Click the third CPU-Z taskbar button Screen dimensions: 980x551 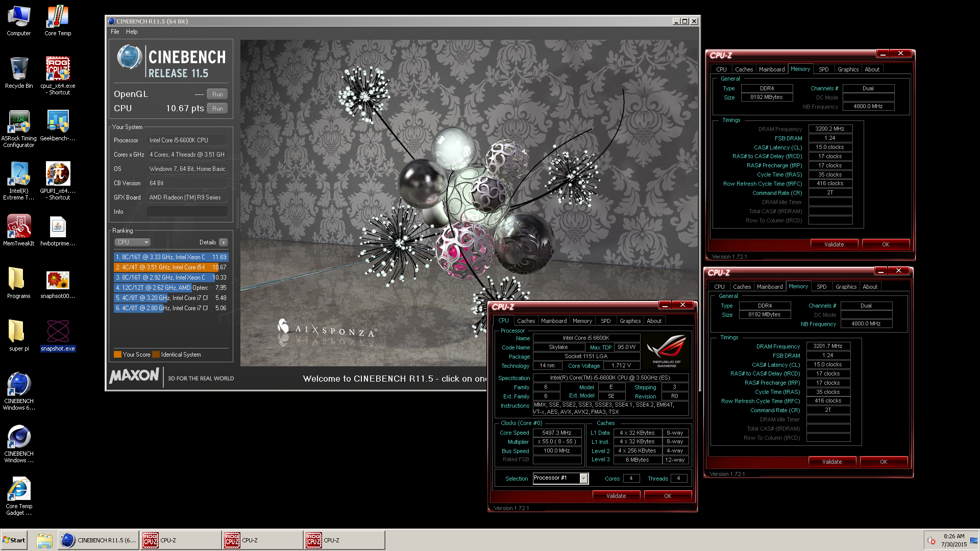pos(344,540)
